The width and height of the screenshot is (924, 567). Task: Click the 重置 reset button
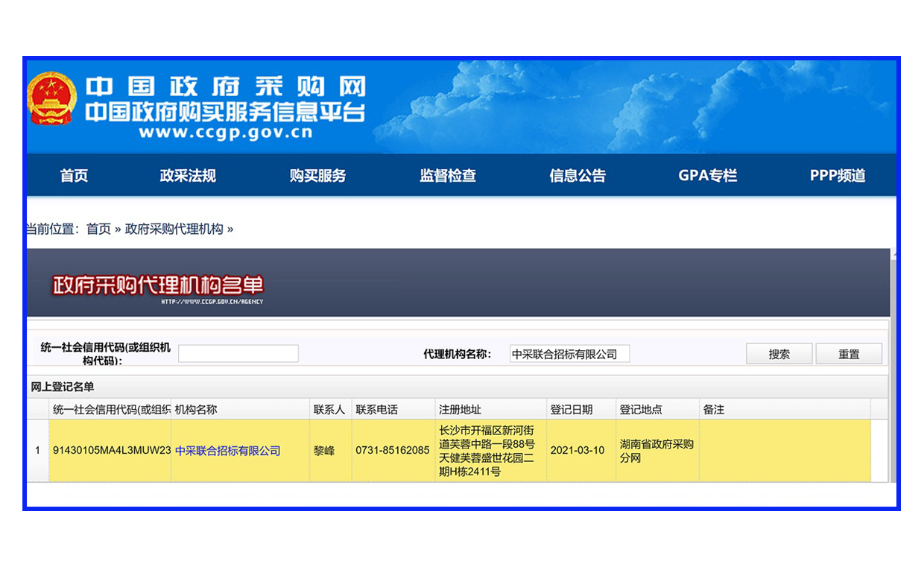point(848,353)
